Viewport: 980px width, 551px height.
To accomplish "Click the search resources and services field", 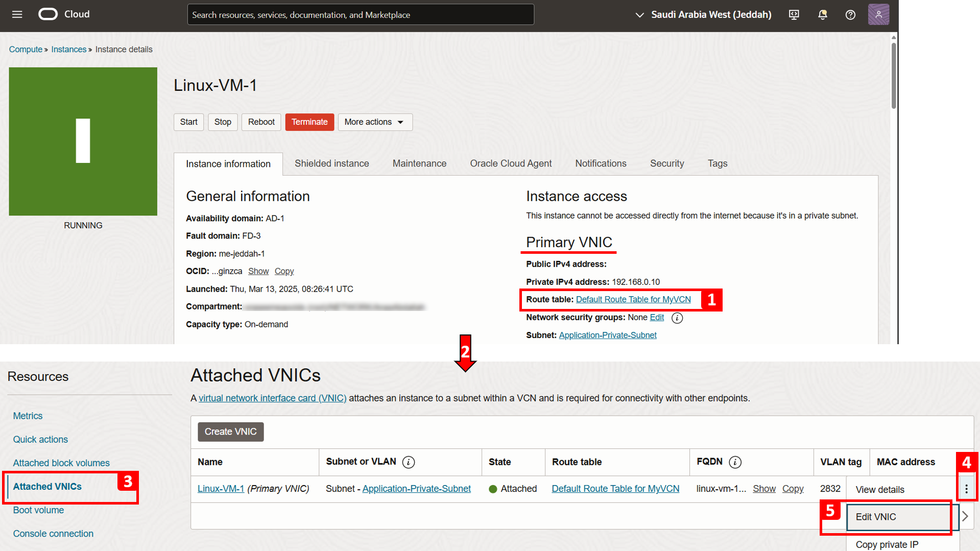I will [x=361, y=15].
